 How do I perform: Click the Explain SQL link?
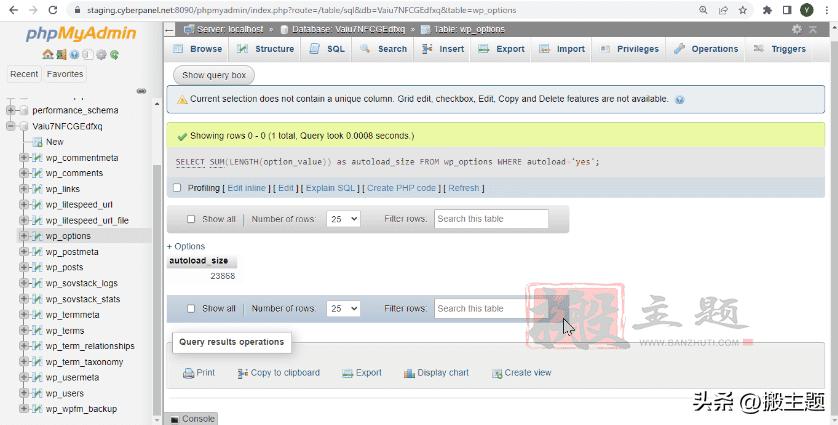tap(330, 188)
